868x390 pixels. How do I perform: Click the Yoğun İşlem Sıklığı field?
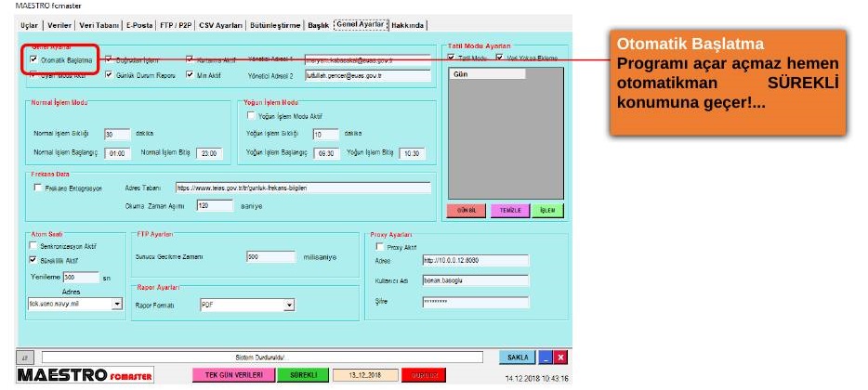(325, 135)
